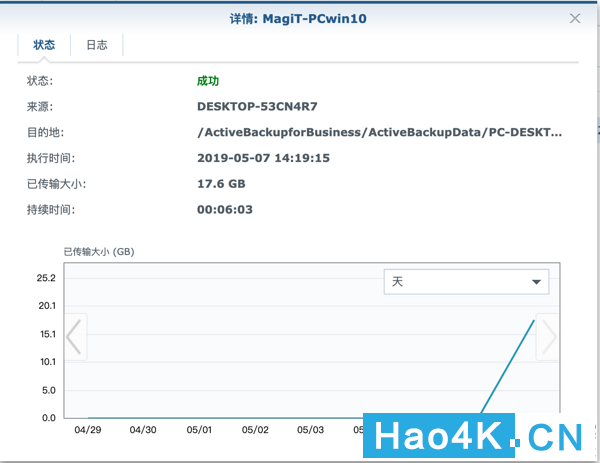Click the 17.6 GB transferred size value
Screen dimensions: 600x463
(221, 184)
